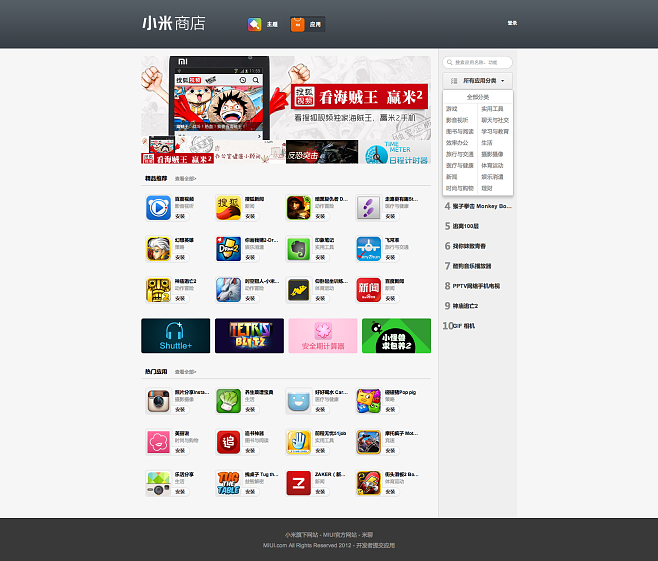Image resolution: width=658 pixels, height=561 pixels.
Task: Open the skateboard game icon
Action: tap(368, 483)
